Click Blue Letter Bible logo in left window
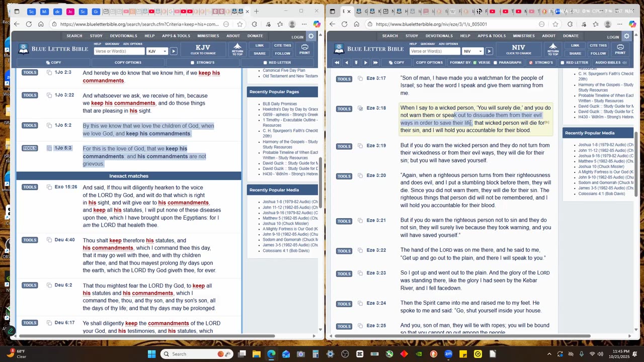 [52, 49]
